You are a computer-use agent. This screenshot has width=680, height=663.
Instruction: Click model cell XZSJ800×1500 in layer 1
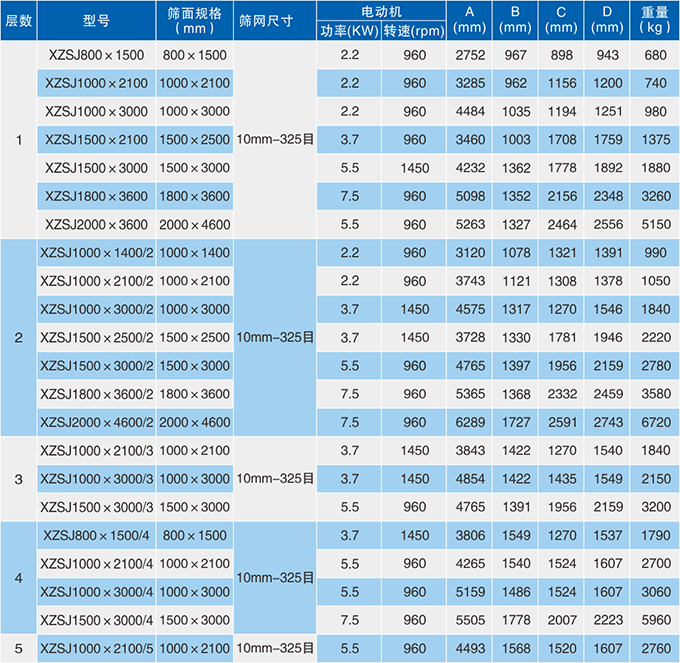pyautogui.click(x=95, y=55)
